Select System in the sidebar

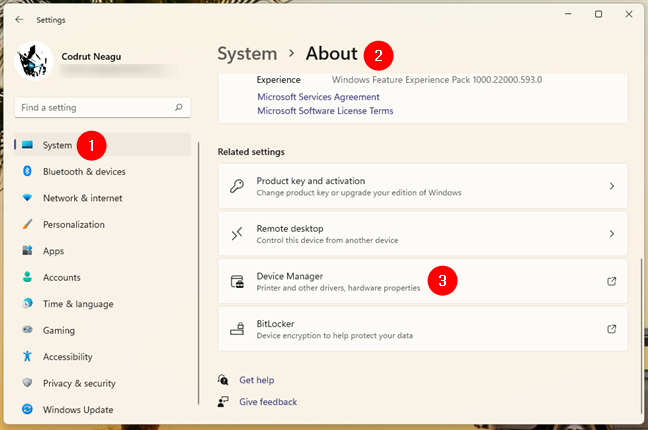(102, 145)
